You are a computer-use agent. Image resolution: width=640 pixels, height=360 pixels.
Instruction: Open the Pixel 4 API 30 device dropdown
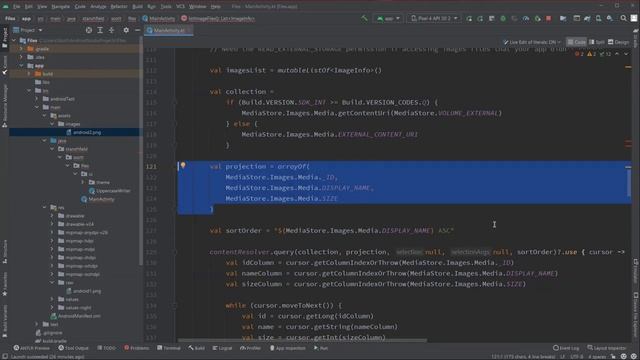[x=434, y=18]
